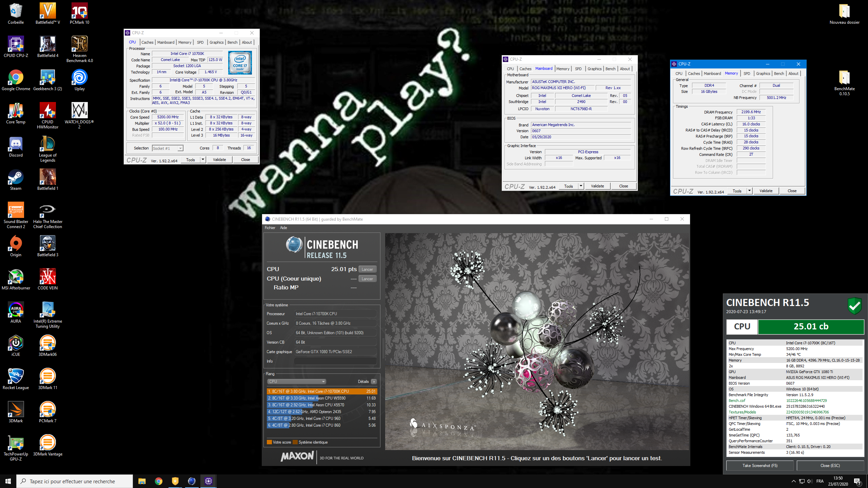This screenshot has height=488, width=868.
Task: Open About tab in Memory CPU-Z window
Action: [x=793, y=74]
